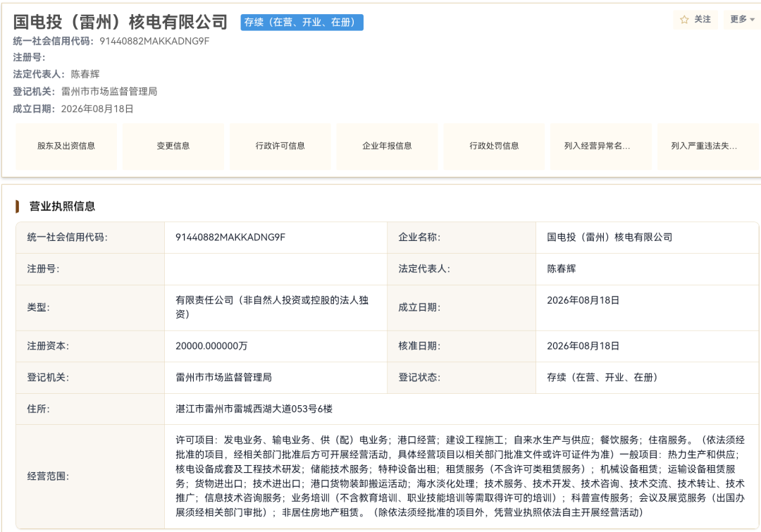Click table 登记机关 value 雷州市市场监督管理局
761x532 pixels.
point(224,378)
